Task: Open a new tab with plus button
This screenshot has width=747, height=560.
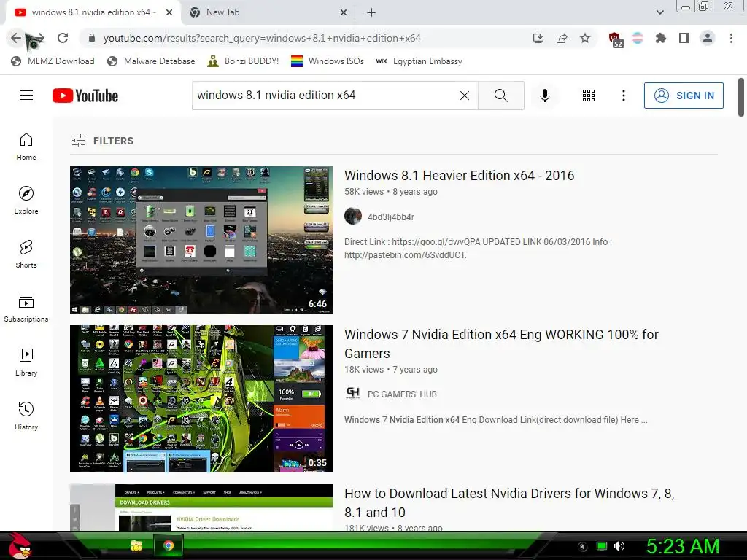Action: 371,13
